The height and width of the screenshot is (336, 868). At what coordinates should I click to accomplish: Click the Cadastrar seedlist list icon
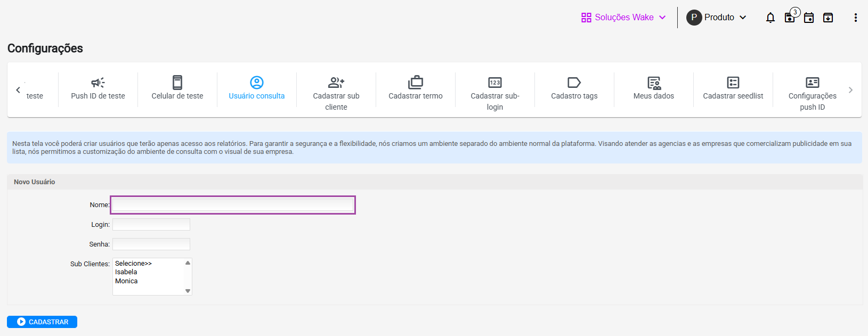[x=733, y=83]
